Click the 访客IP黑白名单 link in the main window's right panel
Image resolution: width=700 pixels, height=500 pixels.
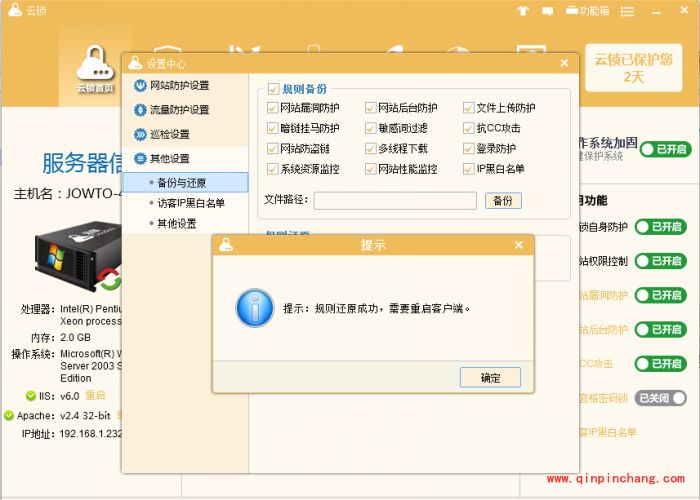point(608,432)
